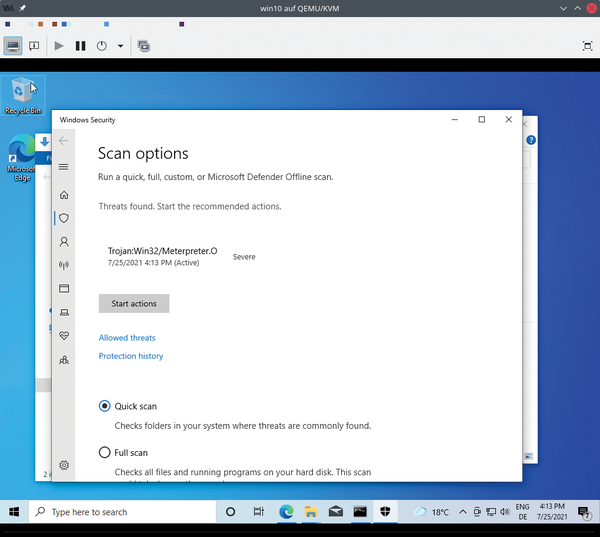Open the 18°C weather widget

(432, 512)
